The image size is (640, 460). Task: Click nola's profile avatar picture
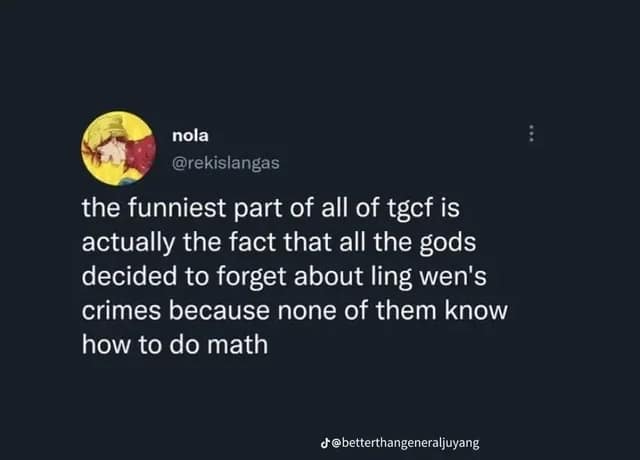[x=118, y=149]
